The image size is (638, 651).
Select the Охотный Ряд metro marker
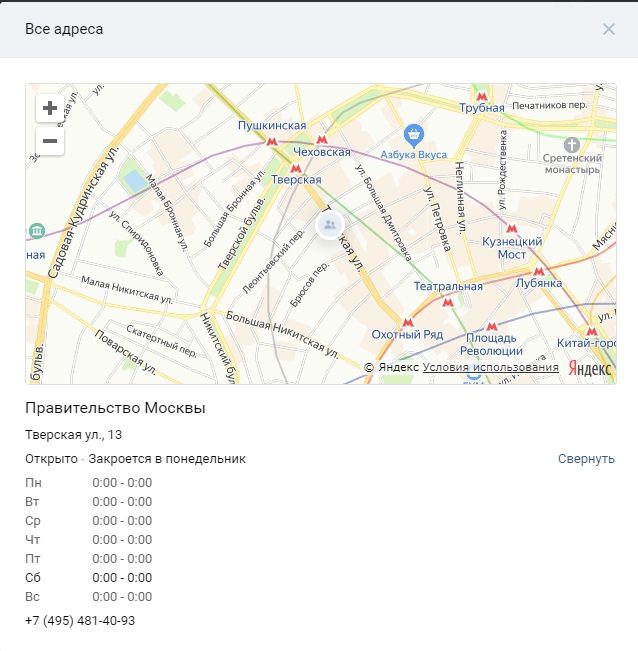407,322
